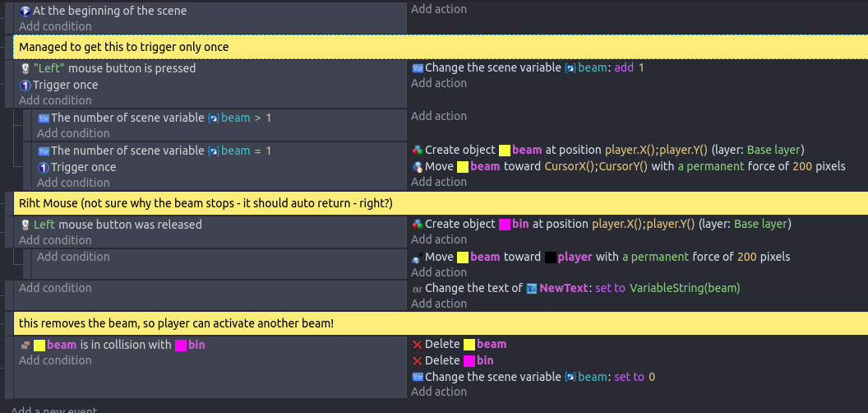Screen dimensions: 868x413
Task: Click Add action beside beam > 1 condition
Action: (439, 116)
